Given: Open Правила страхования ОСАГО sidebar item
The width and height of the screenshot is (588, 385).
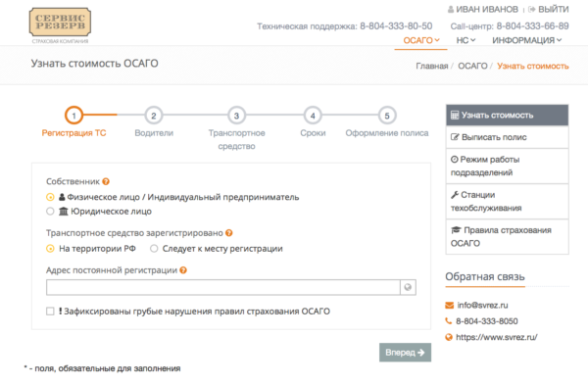Looking at the screenshot, I should click(x=507, y=236).
